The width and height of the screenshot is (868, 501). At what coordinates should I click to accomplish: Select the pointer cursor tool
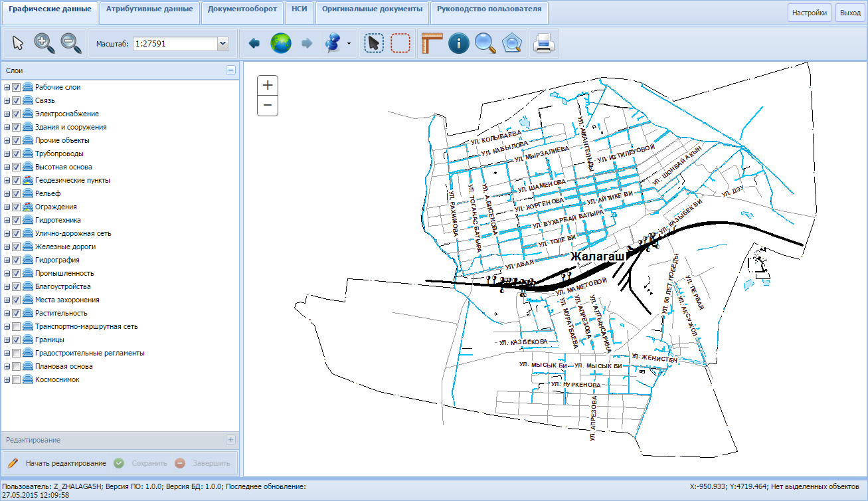[x=18, y=43]
